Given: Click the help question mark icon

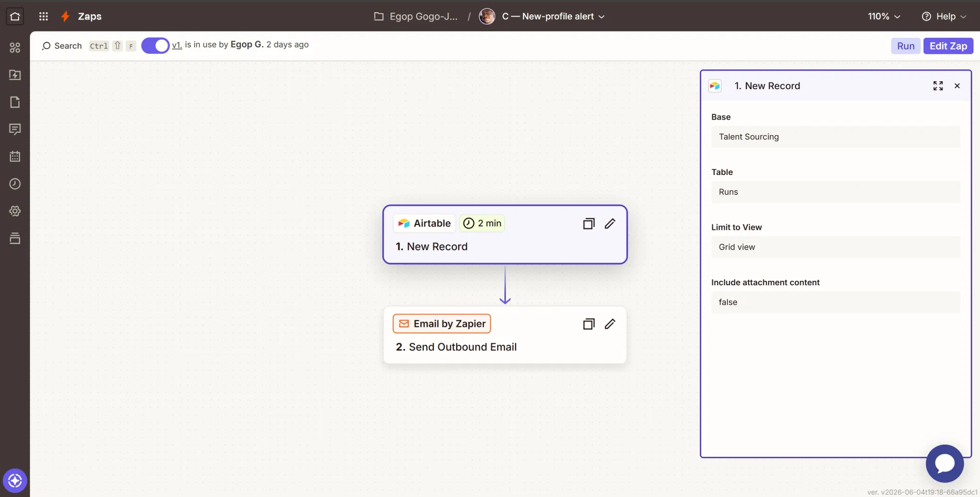Looking at the screenshot, I should pyautogui.click(x=926, y=17).
